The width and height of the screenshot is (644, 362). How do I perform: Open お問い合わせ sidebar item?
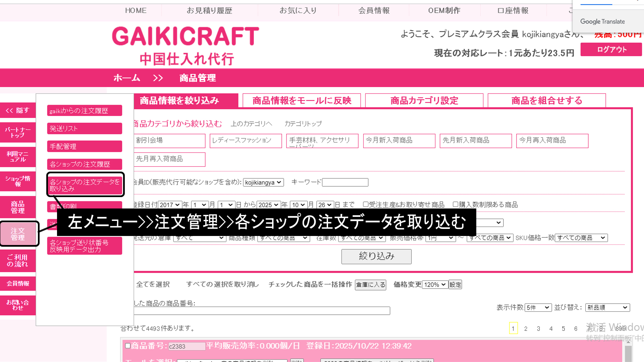18,305
